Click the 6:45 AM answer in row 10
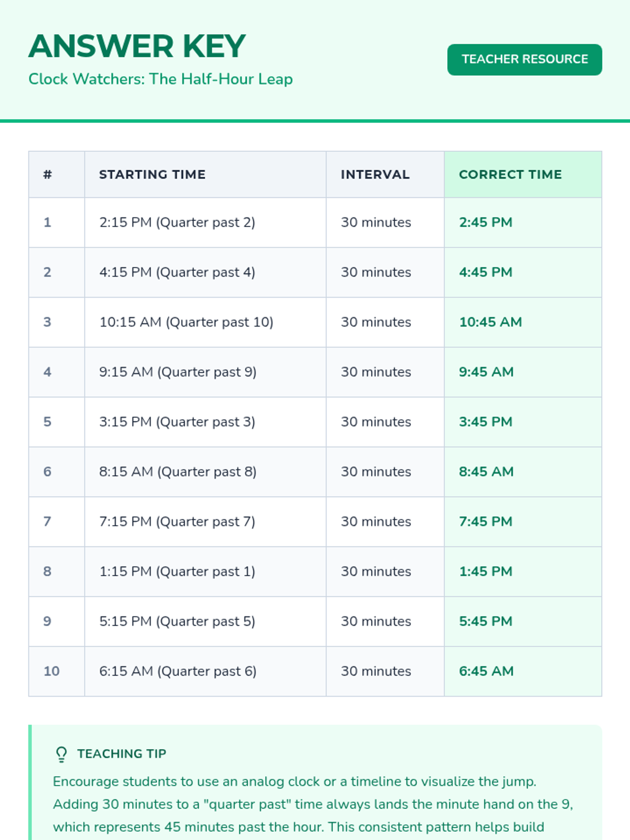 click(x=486, y=671)
